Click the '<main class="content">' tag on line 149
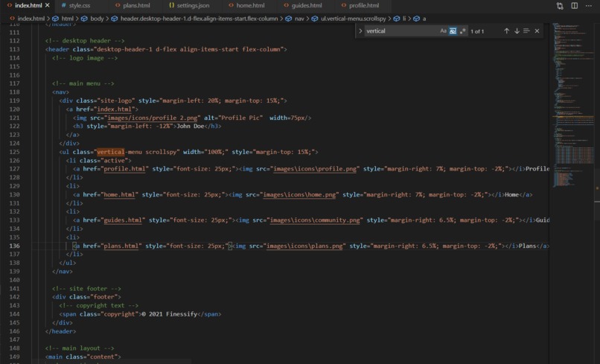The width and height of the screenshot is (600, 364). click(83, 357)
